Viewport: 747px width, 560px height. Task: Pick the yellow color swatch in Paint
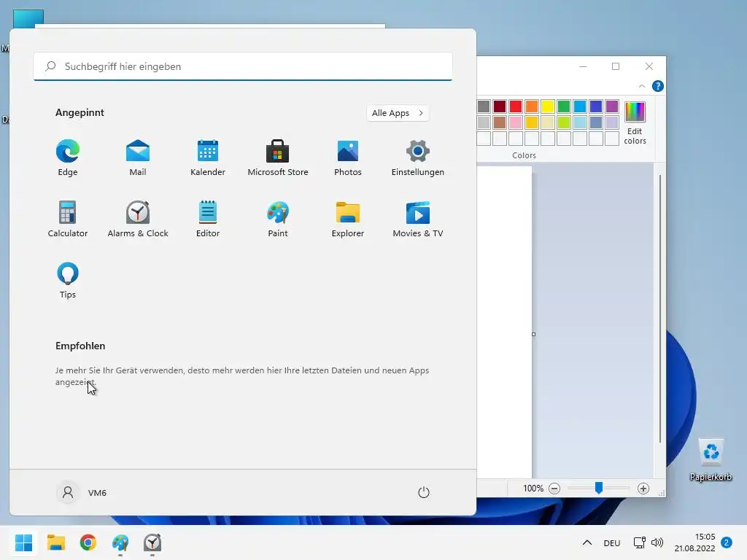pos(548,106)
